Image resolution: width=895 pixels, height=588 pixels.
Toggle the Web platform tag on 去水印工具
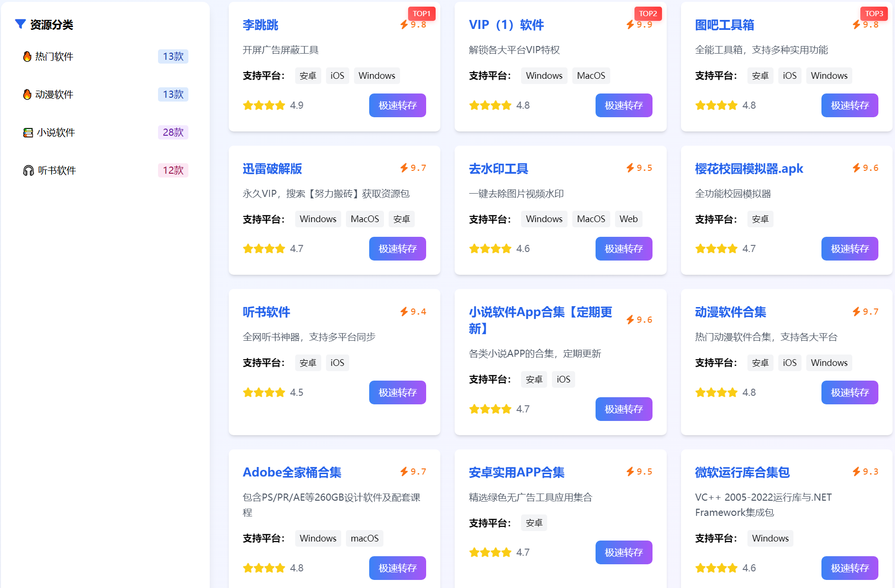point(628,219)
